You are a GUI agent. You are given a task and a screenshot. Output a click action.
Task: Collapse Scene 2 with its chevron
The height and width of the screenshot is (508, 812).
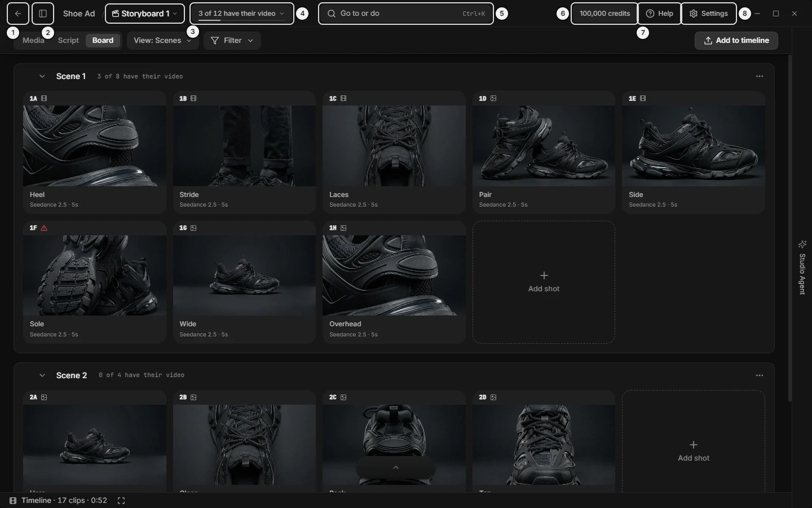click(x=42, y=375)
